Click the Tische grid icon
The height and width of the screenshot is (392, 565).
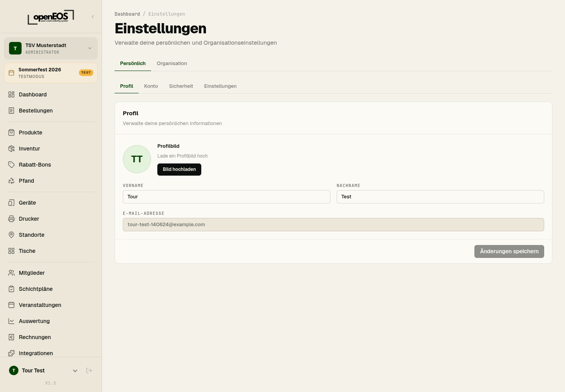11,251
